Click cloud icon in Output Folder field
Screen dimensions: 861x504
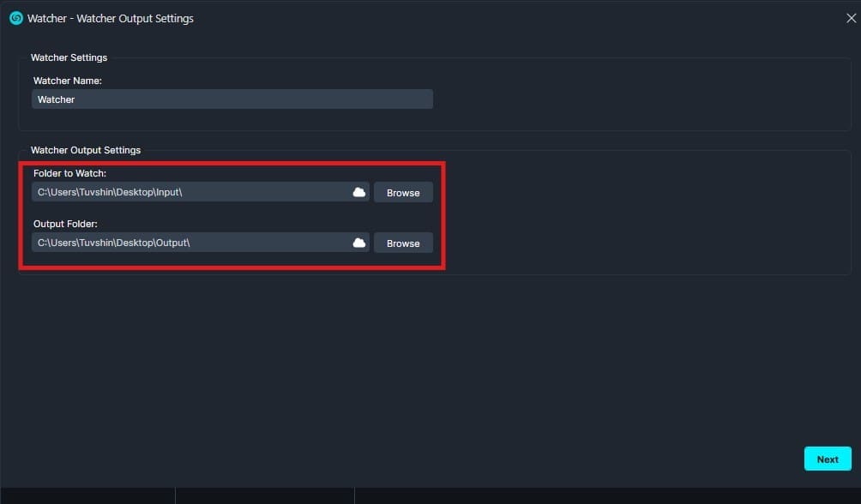click(x=359, y=243)
